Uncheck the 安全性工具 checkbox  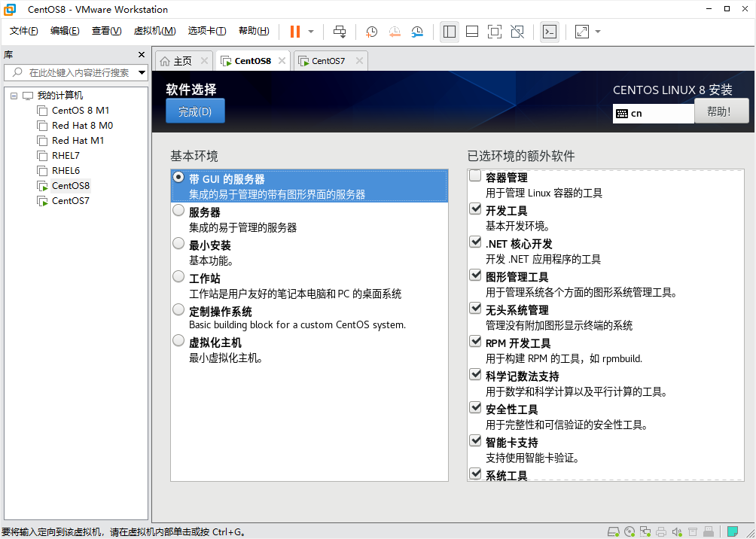(x=475, y=407)
